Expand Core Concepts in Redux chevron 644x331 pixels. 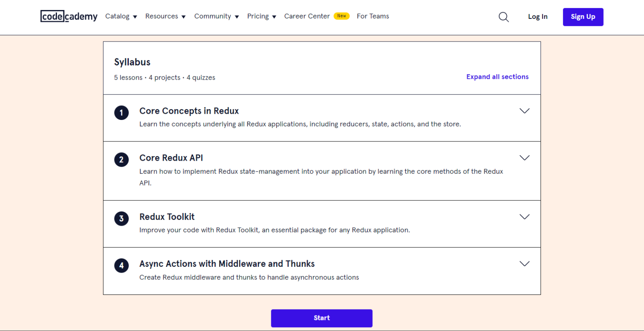coord(525,111)
